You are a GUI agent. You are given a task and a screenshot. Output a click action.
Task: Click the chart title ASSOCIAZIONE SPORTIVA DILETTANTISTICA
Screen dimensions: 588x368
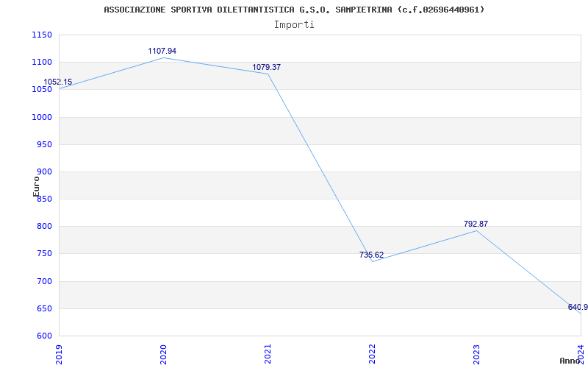point(294,10)
